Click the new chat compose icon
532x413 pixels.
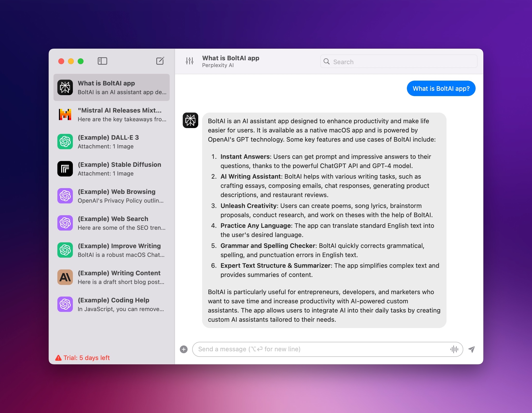point(160,61)
